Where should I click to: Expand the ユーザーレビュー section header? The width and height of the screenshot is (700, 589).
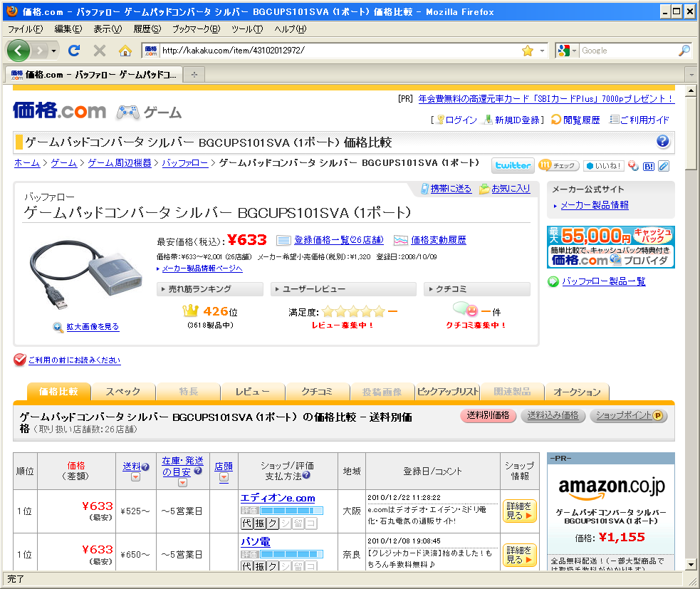coord(343,289)
